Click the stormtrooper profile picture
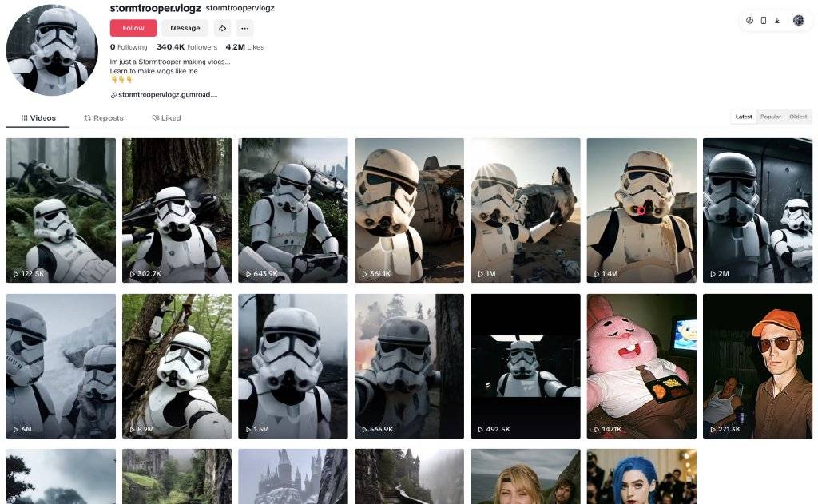 [52, 50]
